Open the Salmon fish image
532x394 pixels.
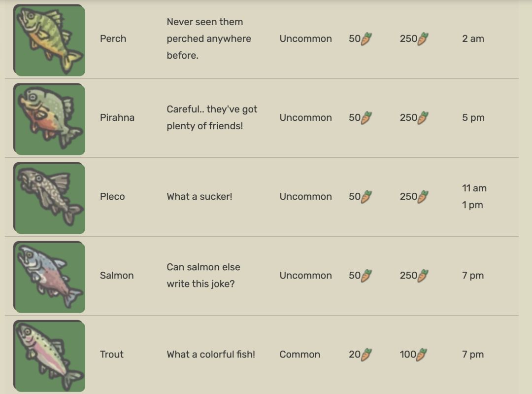49,277
